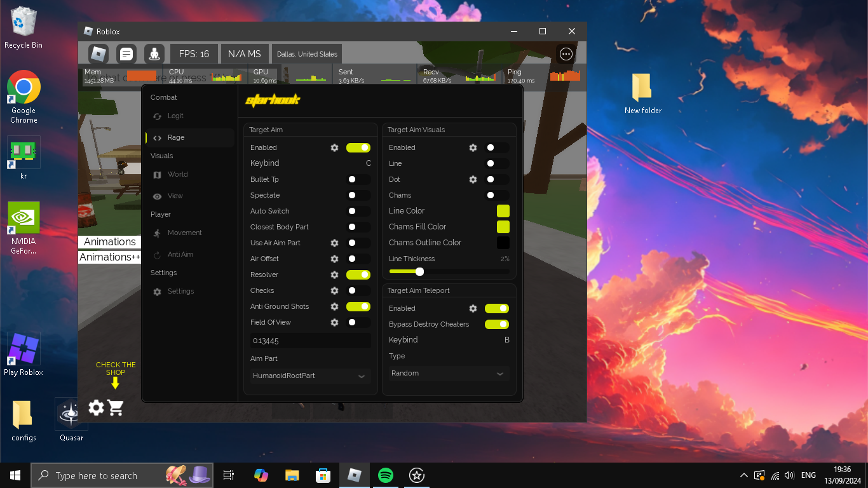Select the Rage tab in sidebar
This screenshot has height=488, width=868.
(x=190, y=137)
